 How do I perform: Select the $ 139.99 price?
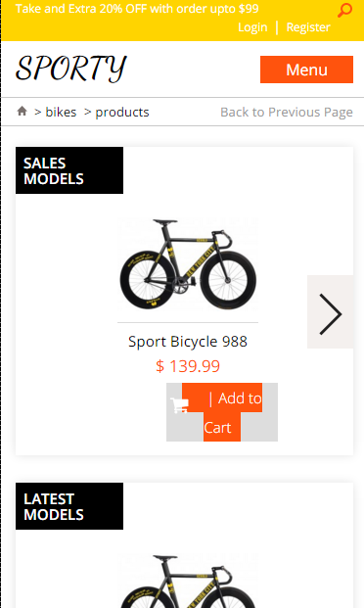pyautogui.click(x=188, y=365)
